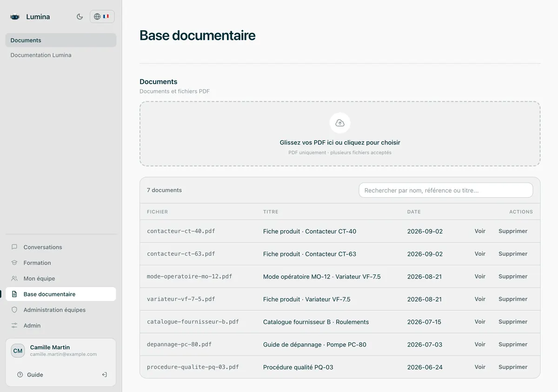The width and height of the screenshot is (558, 392).
Task: Toggle dark mode with the moon icon
Action: pyautogui.click(x=80, y=17)
